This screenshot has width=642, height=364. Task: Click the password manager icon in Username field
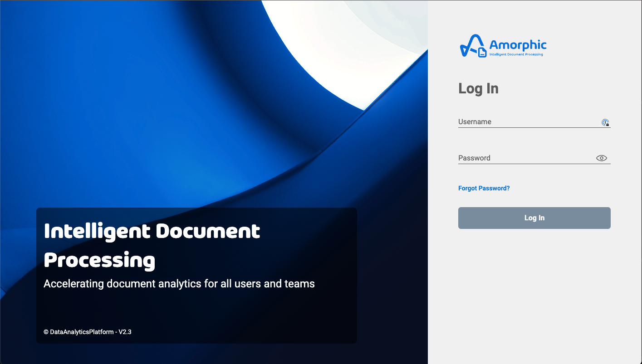[606, 122]
